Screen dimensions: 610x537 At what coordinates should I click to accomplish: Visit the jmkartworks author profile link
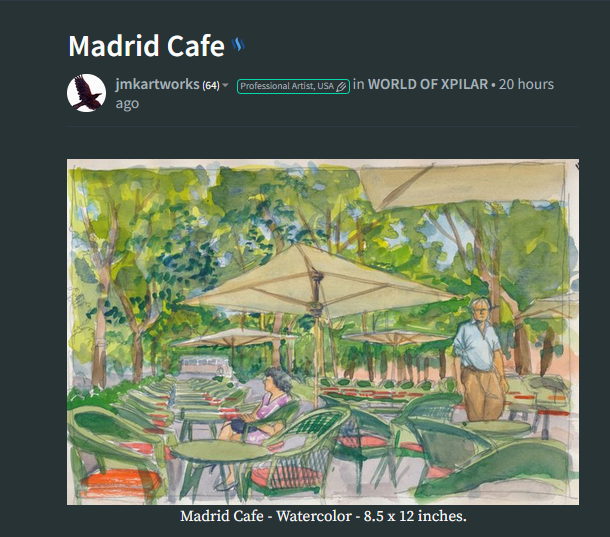[157, 84]
